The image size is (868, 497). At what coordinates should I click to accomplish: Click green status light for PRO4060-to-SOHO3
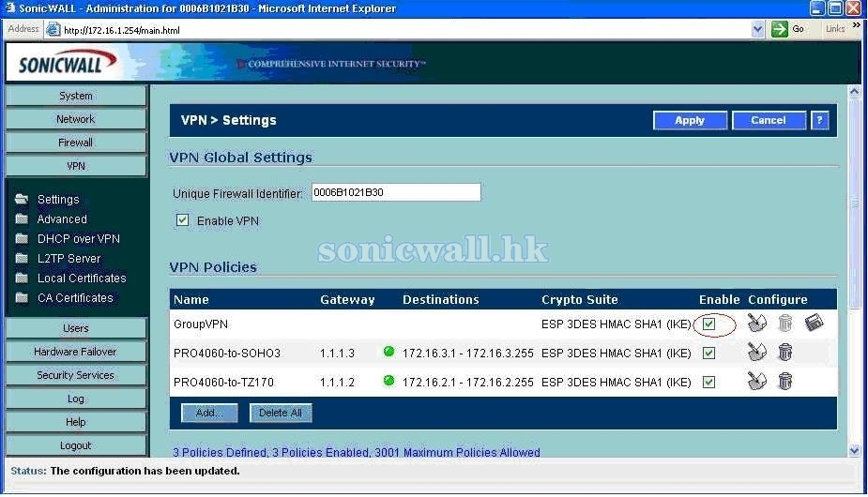tap(388, 352)
